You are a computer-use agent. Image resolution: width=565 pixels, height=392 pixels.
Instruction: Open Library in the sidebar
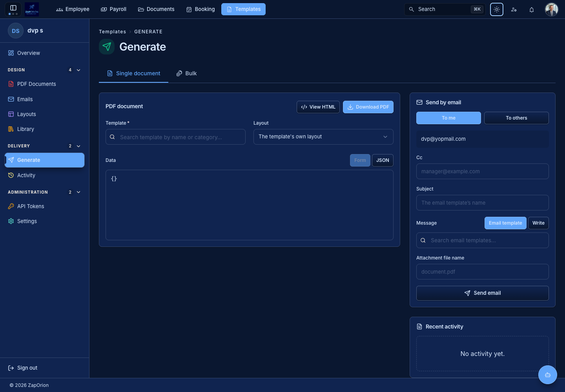[44, 129]
